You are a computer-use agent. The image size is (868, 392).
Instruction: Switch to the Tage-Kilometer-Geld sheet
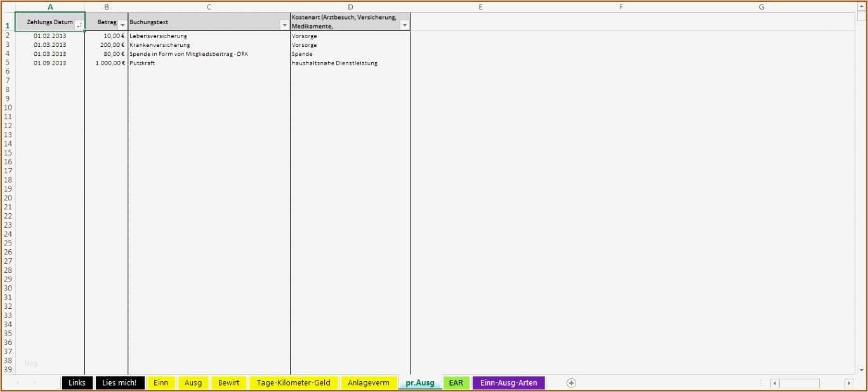click(293, 382)
